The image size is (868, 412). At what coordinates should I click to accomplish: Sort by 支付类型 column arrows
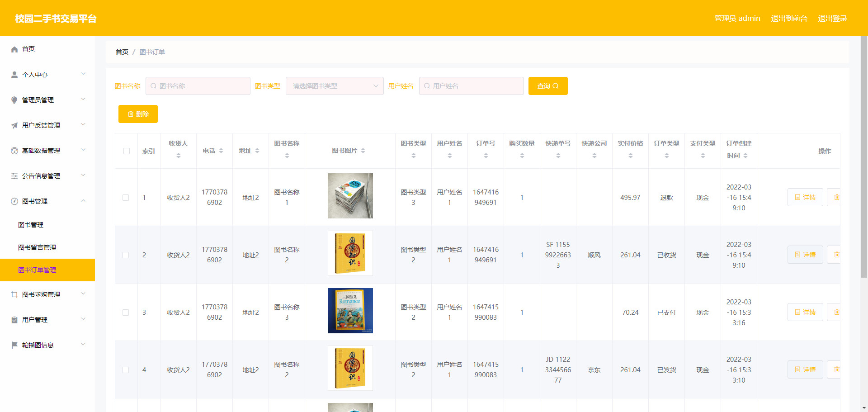point(703,156)
